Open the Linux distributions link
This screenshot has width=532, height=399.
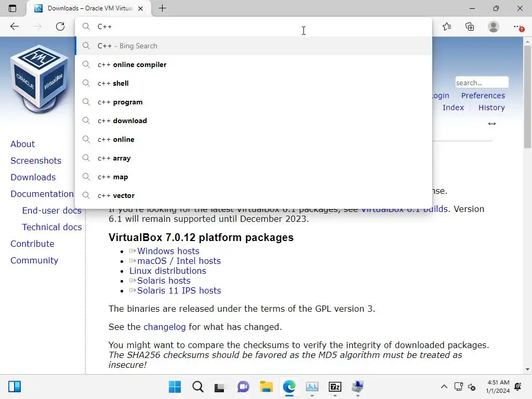click(168, 271)
